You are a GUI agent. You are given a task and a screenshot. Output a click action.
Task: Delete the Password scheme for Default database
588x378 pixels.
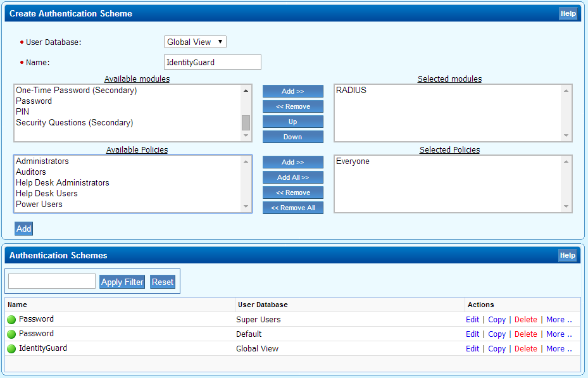(x=526, y=334)
